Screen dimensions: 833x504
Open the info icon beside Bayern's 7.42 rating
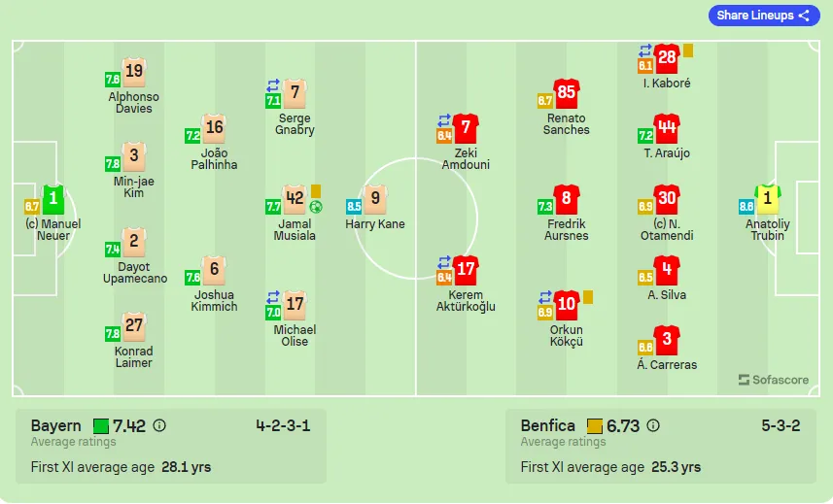(x=159, y=425)
